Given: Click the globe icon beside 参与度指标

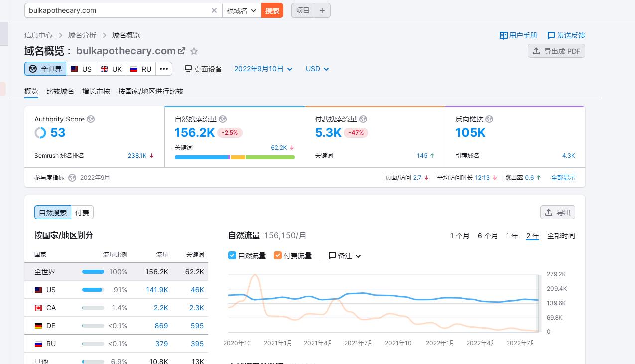Looking at the screenshot, I should point(72,178).
